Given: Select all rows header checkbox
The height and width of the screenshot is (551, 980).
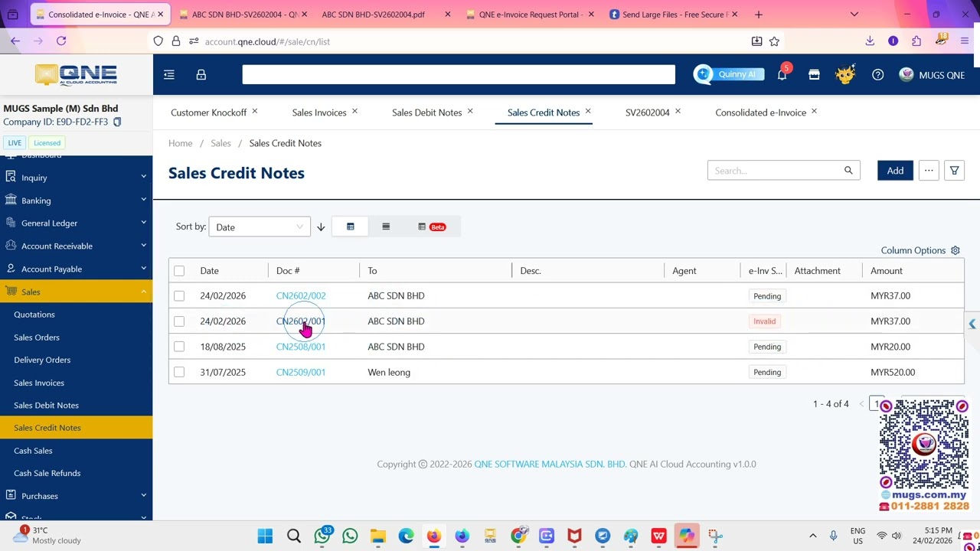Looking at the screenshot, I should [x=179, y=271].
